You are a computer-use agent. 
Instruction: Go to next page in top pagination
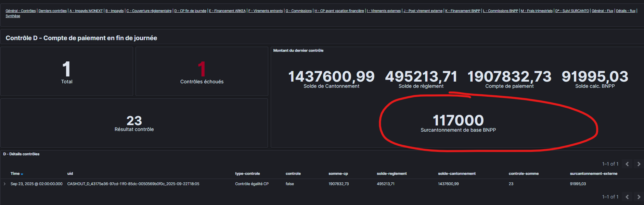click(639, 164)
